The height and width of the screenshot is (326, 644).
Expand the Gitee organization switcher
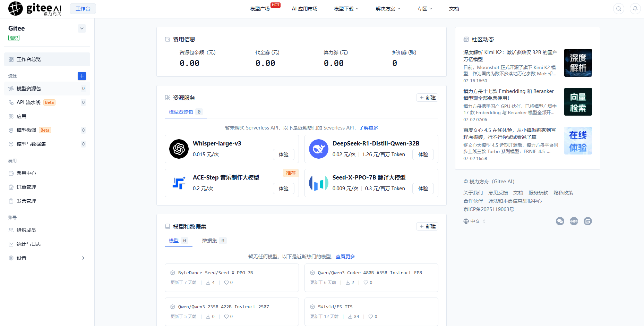click(82, 28)
